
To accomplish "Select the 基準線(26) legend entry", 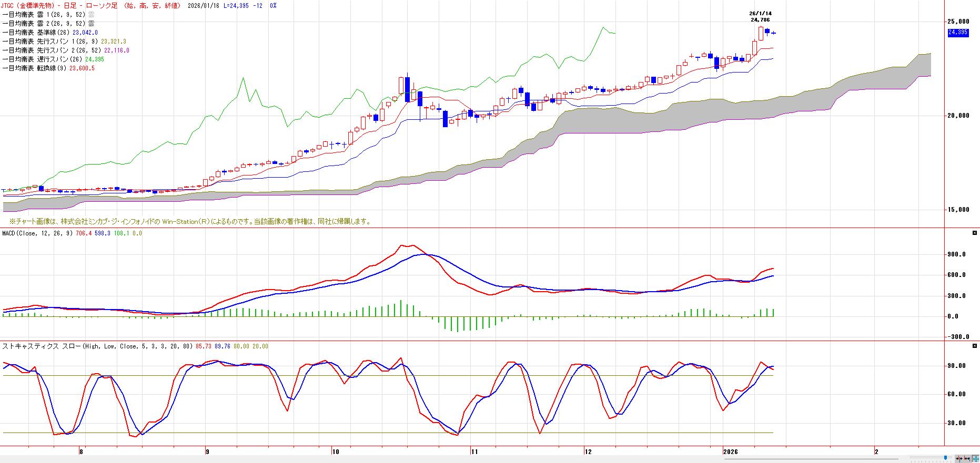I will click(x=50, y=33).
